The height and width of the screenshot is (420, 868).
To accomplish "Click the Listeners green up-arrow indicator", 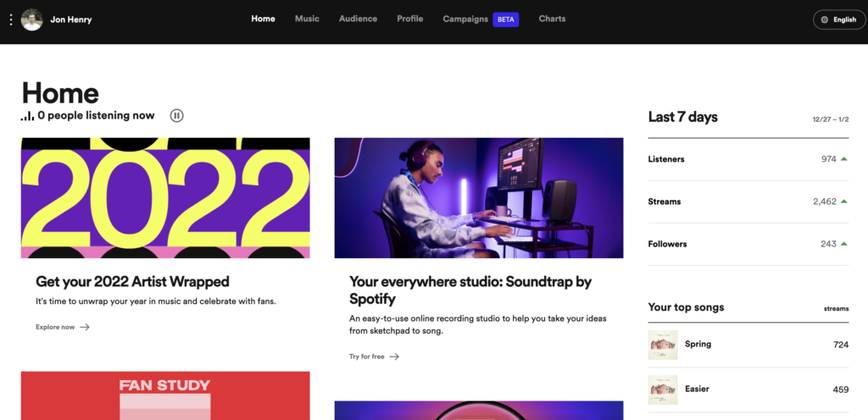I will [843, 159].
